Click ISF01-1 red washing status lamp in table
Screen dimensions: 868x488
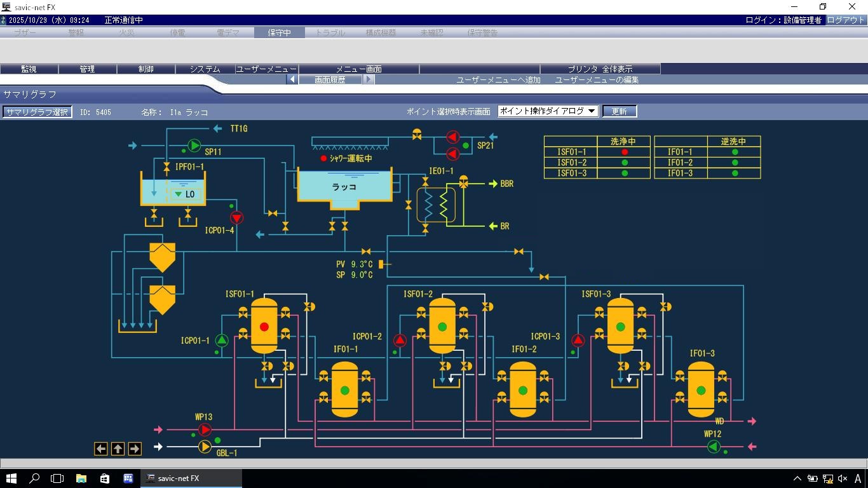[625, 152]
